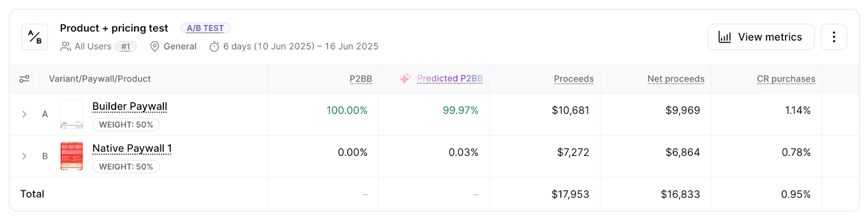Open View metrics
Screen dimensions: 868x222
pos(761,37)
